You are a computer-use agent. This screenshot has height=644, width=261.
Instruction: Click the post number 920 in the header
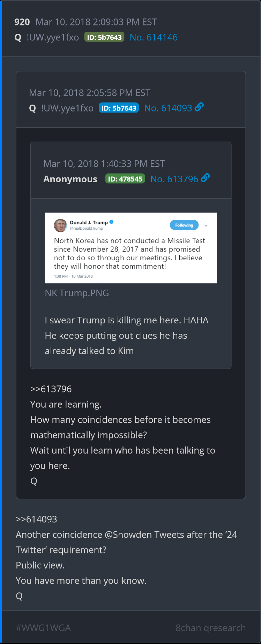(x=22, y=22)
